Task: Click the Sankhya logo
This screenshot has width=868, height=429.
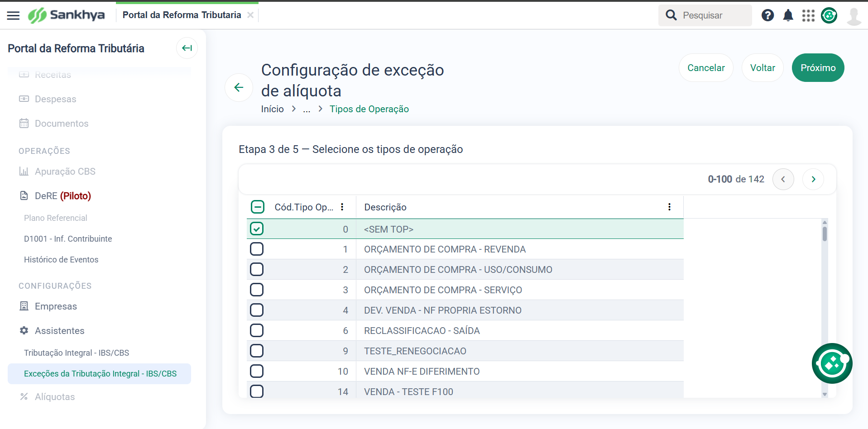Action: tap(67, 15)
